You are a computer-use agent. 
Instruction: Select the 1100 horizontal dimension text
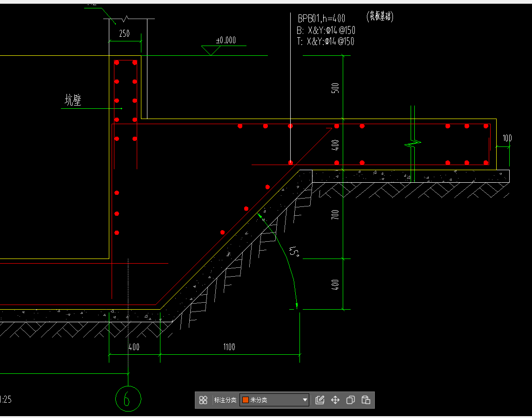pos(229,347)
